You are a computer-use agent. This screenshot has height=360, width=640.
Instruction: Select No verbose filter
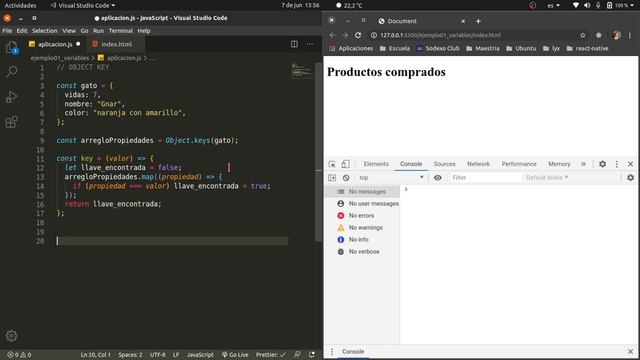coord(362,251)
